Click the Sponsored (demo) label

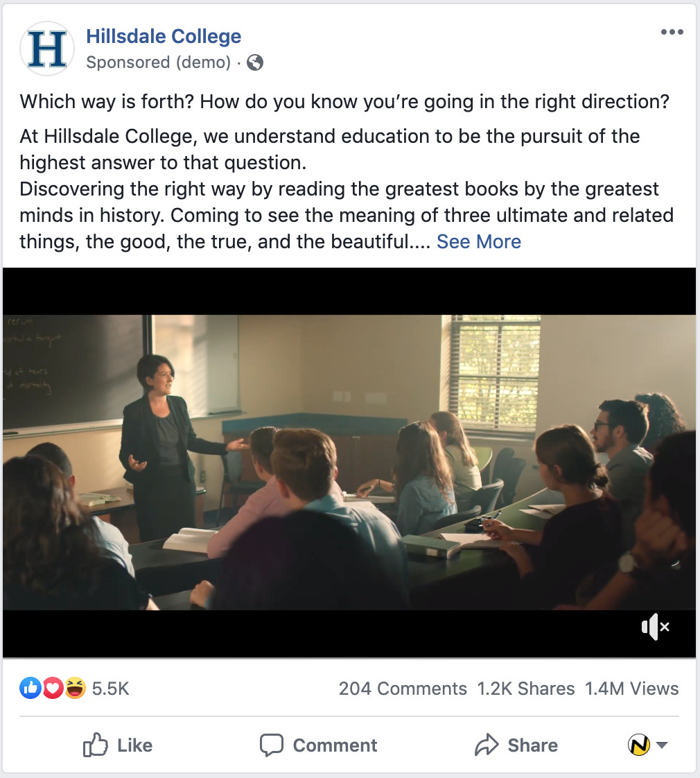click(158, 62)
